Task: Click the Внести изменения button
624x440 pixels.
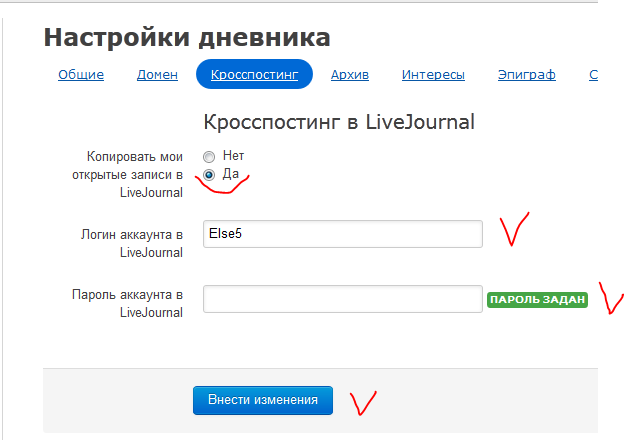Action: point(263,400)
